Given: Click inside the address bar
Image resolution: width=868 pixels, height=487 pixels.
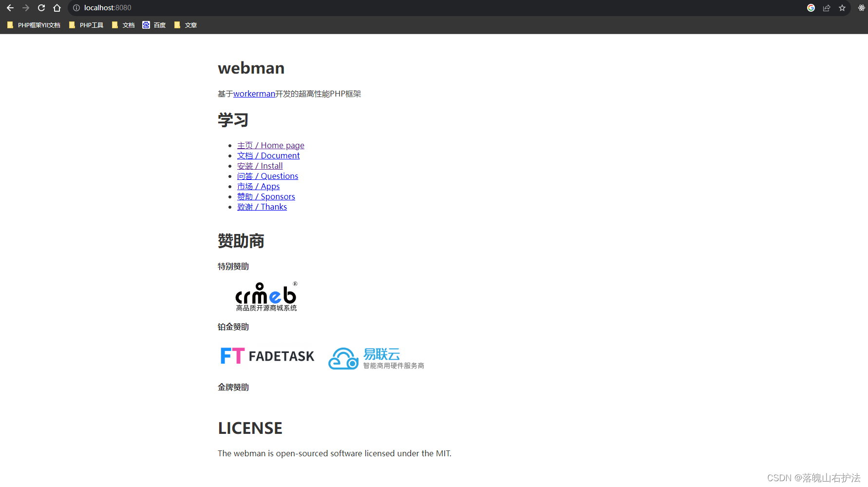Looking at the screenshot, I should coord(292,8).
